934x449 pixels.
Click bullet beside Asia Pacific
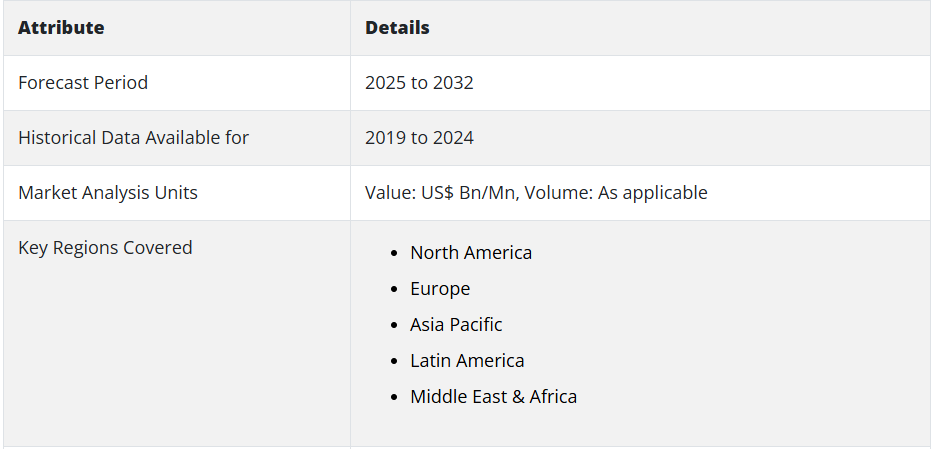click(394, 326)
